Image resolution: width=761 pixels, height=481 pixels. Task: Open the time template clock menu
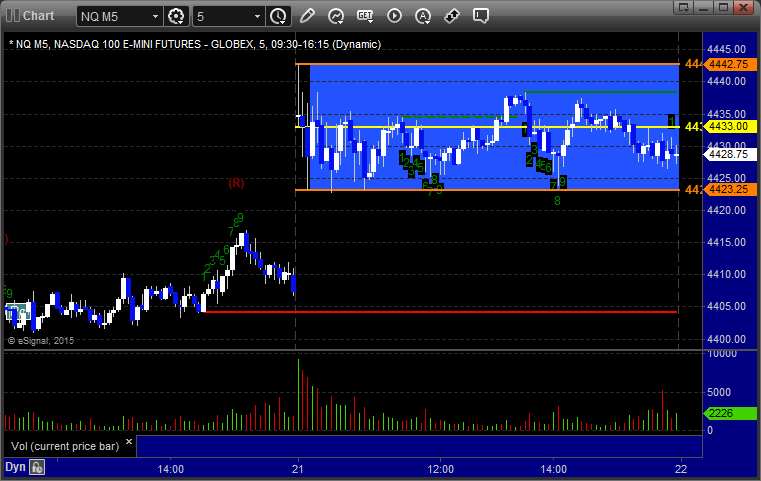coord(278,16)
